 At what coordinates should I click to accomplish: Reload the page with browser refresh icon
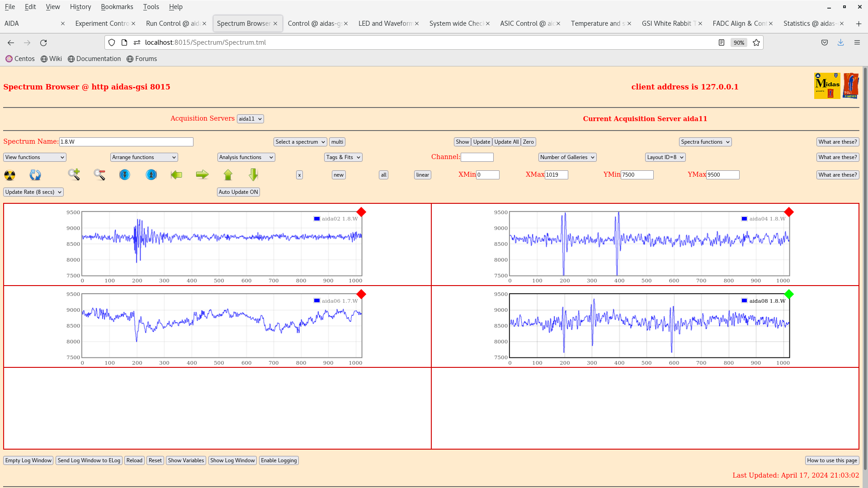[43, 42]
